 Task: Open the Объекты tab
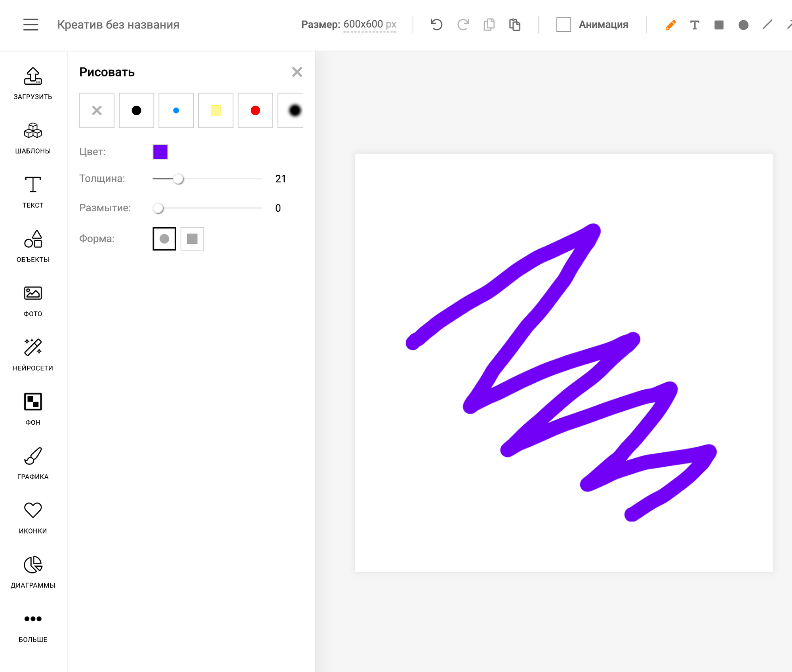point(33,246)
